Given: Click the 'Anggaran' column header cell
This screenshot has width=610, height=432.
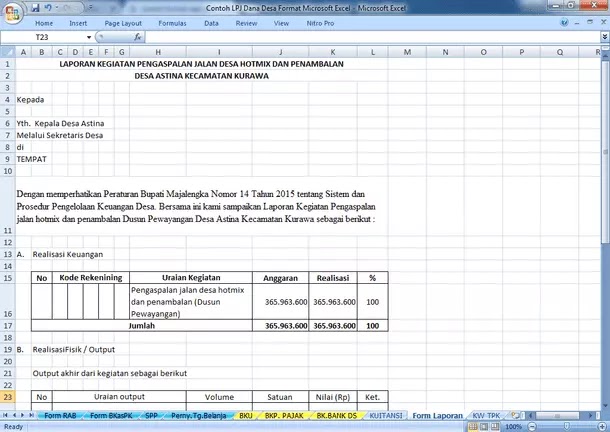Looking at the screenshot, I should pos(280,278).
